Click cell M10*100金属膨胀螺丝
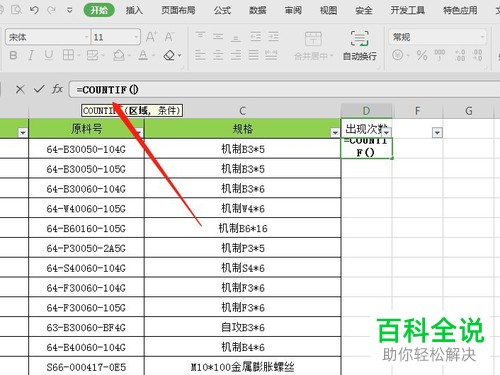 [x=243, y=367]
